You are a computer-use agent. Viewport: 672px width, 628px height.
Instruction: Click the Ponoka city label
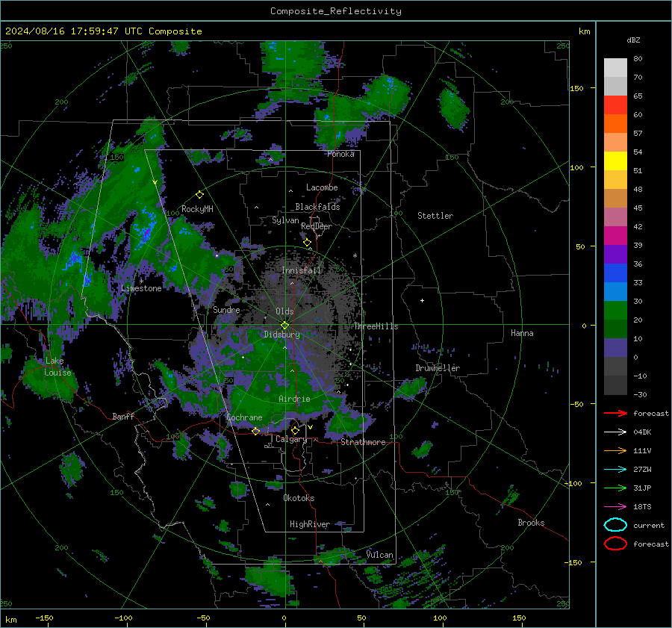pyautogui.click(x=340, y=154)
